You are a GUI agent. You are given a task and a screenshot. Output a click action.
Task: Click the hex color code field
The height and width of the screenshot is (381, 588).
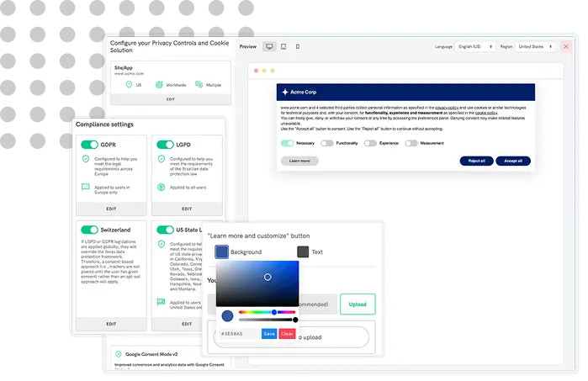[237, 334]
